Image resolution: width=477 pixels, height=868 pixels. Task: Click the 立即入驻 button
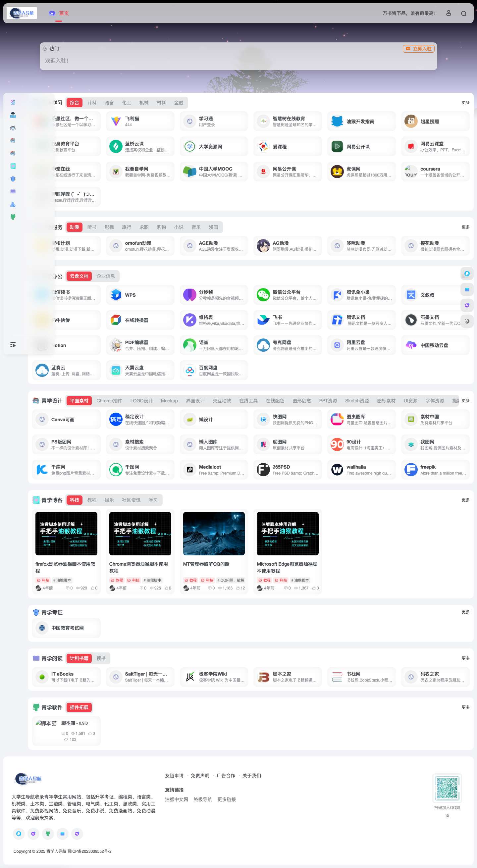click(x=418, y=49)
